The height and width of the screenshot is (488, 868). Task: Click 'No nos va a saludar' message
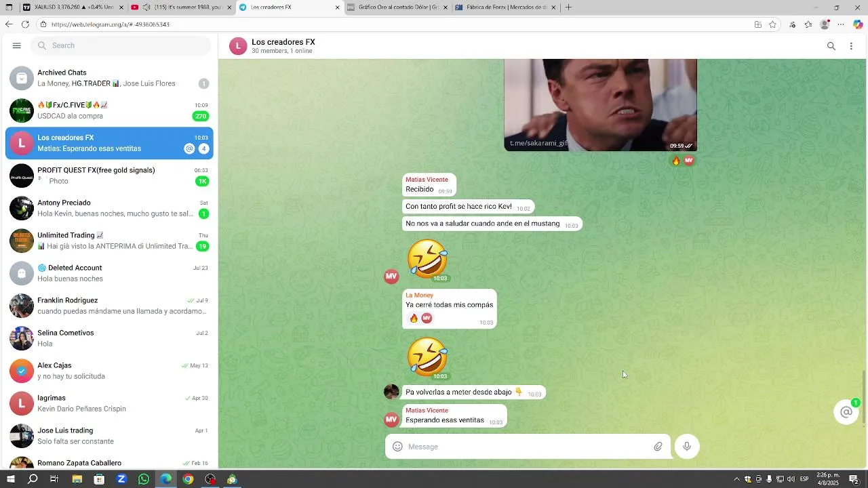[x=492, y=224]
